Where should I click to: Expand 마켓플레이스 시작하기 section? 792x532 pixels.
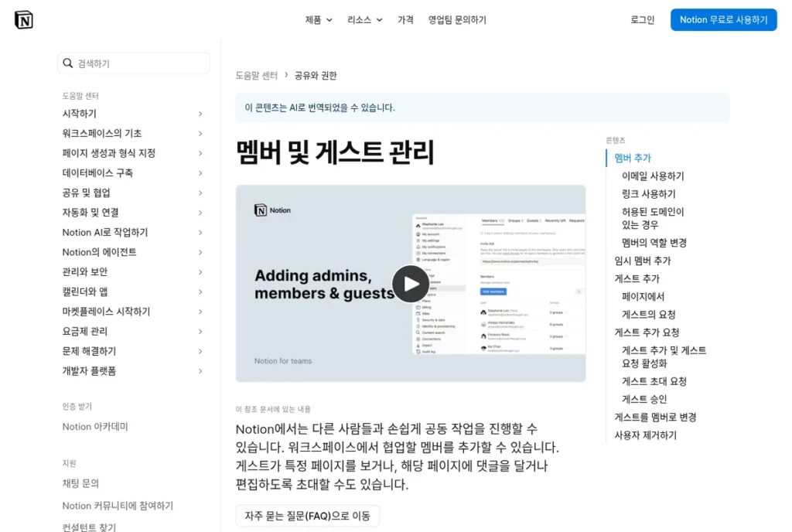click(132, 312)
